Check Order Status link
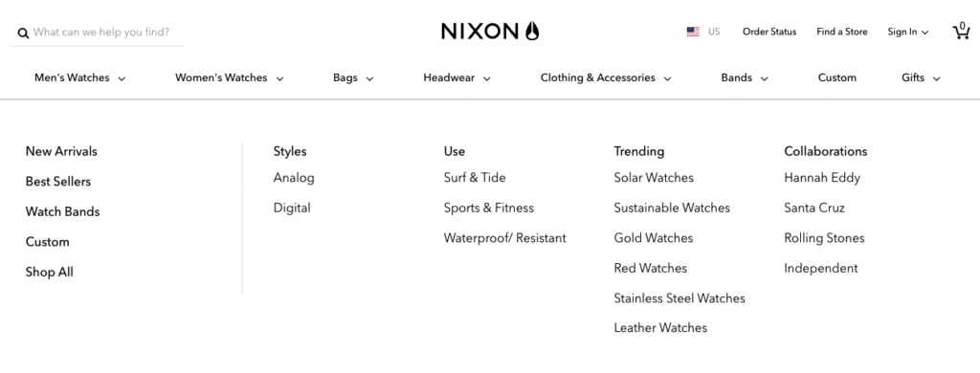Screen dimensions: 980x373 (x=769, y=32)
